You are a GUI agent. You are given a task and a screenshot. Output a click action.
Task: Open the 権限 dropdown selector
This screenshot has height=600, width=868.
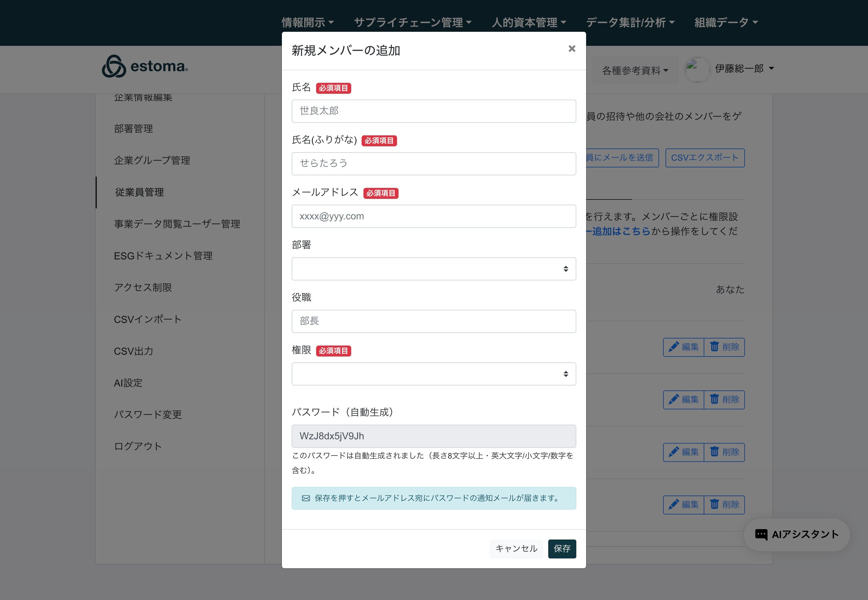pos(433,374)
